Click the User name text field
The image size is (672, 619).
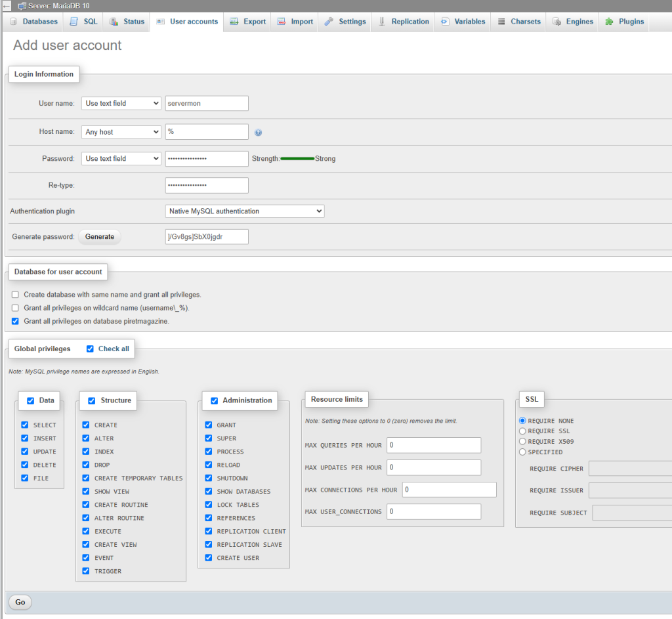click(x=207, y=103)
